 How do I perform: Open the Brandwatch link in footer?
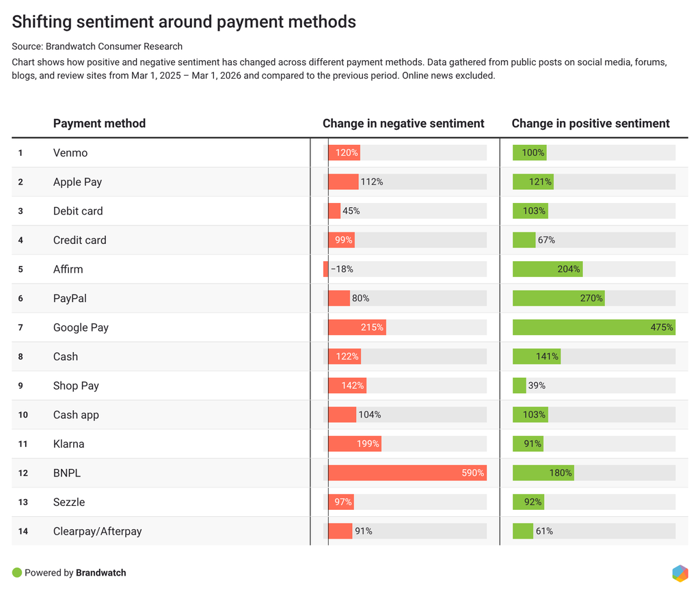(x=100, y=573)
